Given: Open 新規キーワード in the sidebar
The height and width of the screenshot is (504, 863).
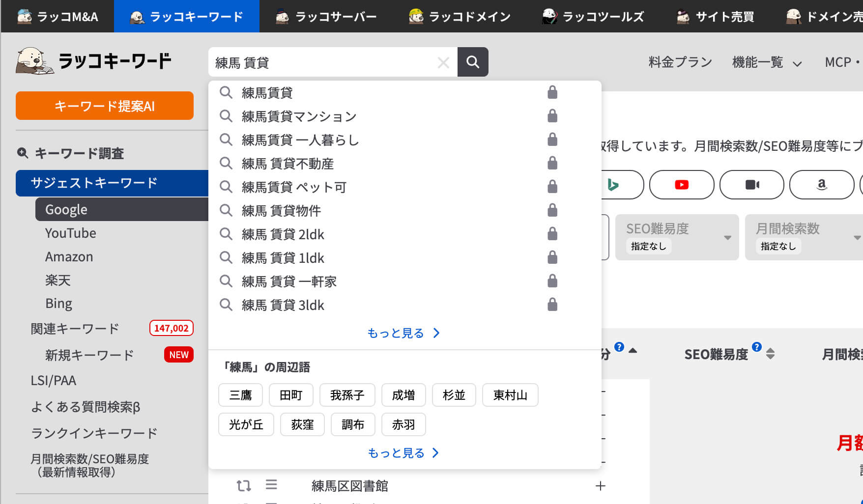Looking at the screenshot, I should [89, 355].
